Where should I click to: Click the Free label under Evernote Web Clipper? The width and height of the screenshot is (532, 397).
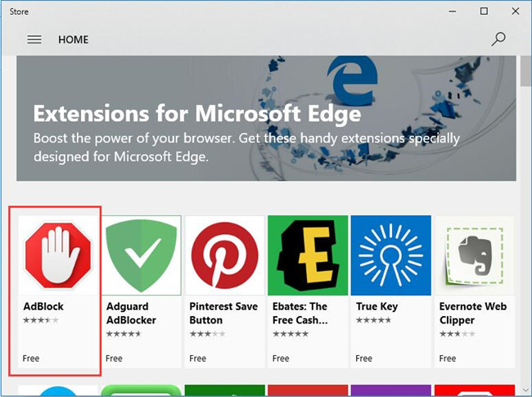coord(448,359)
